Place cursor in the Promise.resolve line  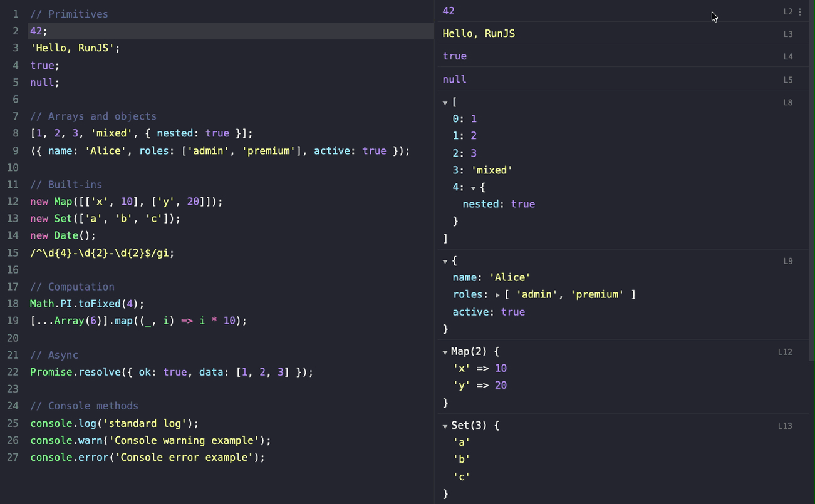(171, 372)
